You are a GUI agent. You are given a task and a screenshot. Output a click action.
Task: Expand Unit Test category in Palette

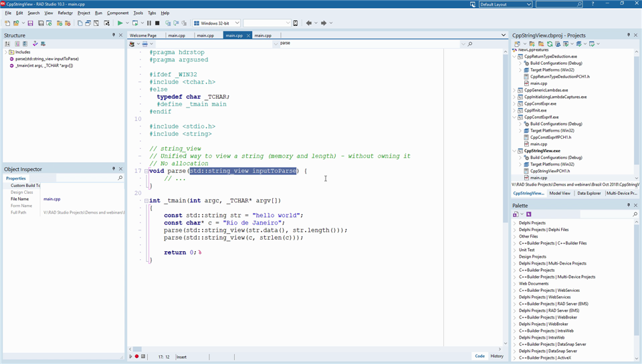(x=515, y=250)
